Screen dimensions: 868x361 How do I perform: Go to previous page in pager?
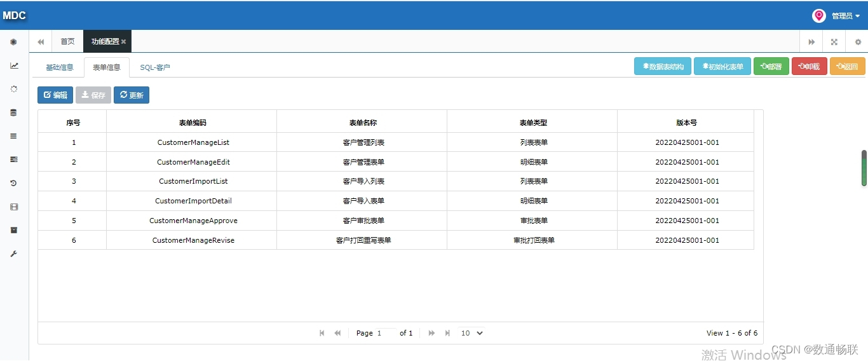[x=337, y=333]
